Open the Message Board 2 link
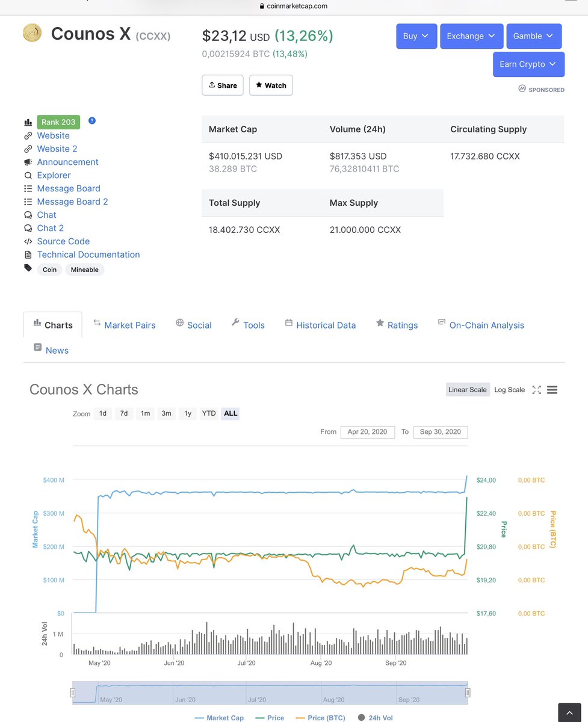Viewport: 588px width, 722px height. point(72,202)
